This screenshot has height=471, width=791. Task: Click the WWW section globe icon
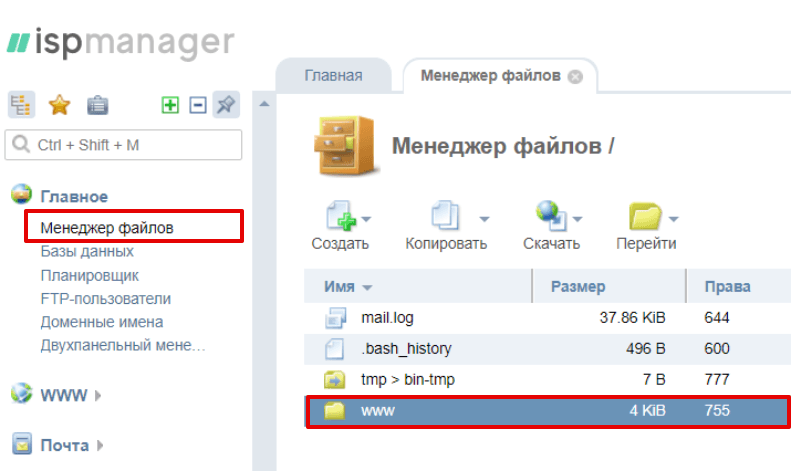coord(21,393)
